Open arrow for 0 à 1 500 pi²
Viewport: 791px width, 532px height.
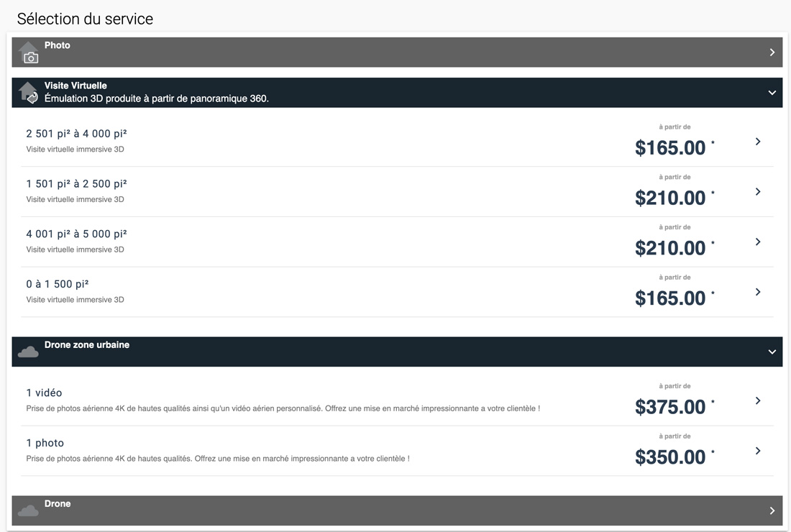758,292
